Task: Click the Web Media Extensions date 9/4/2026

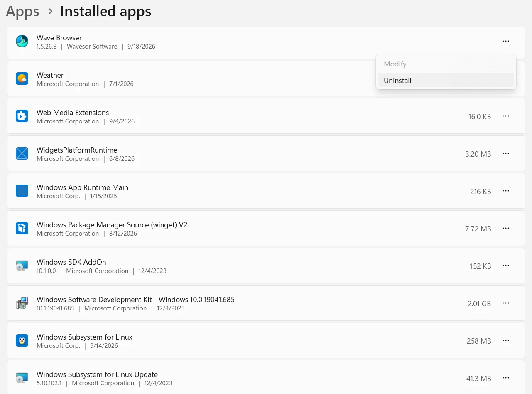Action: pyautogui.click(x=122, y=121)
